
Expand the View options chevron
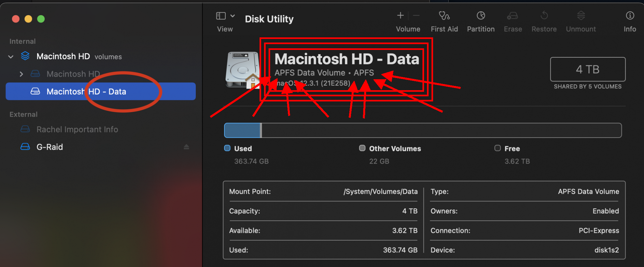[232, 16]
